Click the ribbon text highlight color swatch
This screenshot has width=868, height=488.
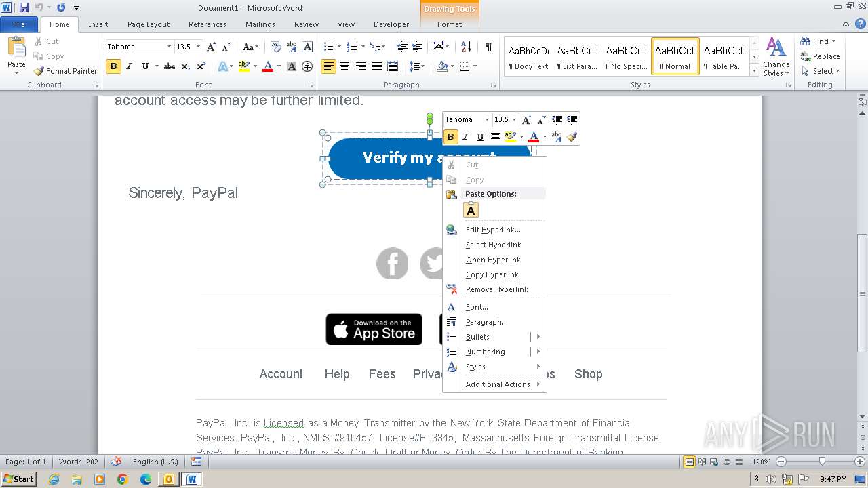[x=244, y=66]
